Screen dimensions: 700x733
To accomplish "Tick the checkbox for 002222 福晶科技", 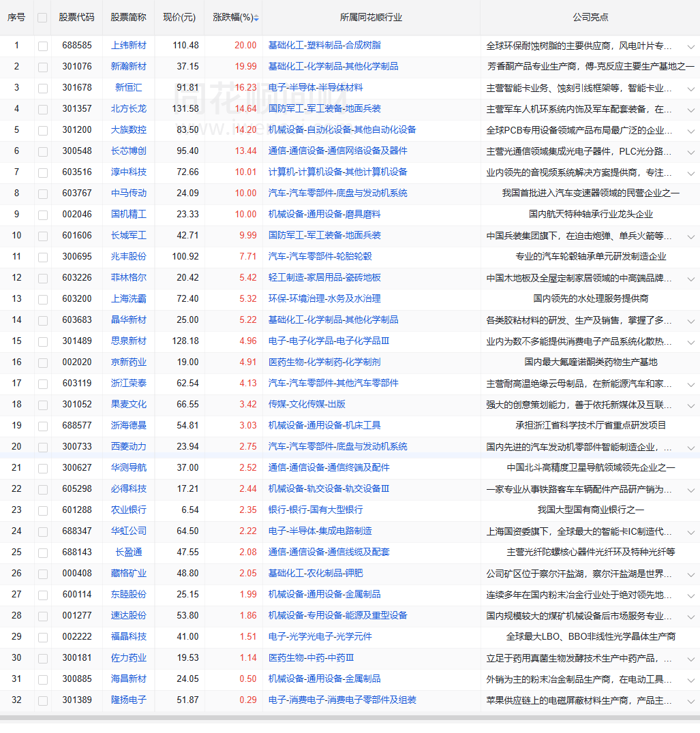I will (42, 637).
